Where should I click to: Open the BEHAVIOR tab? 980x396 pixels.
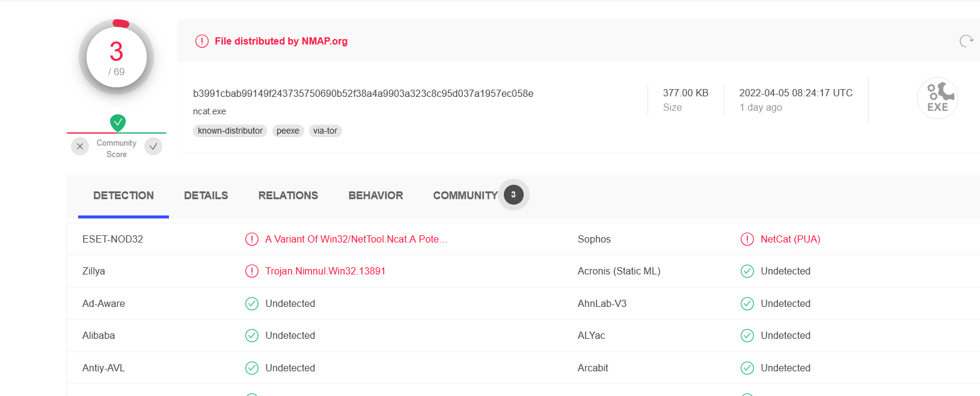click(x=376, y=196)
